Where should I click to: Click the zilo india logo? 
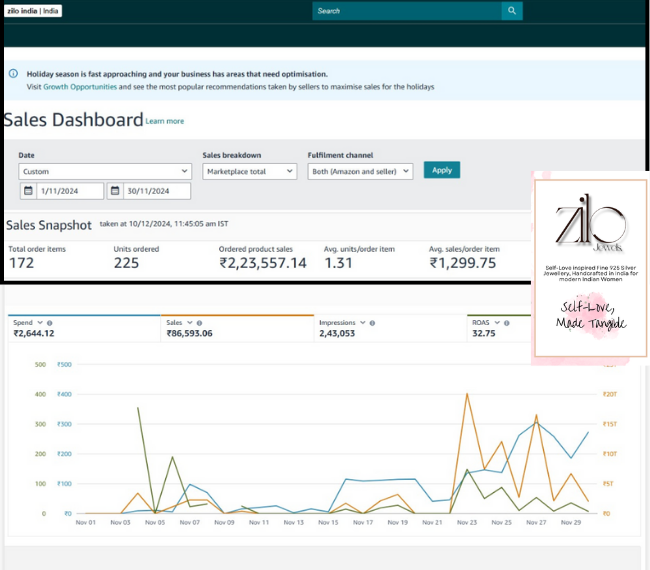coord(34,11)
